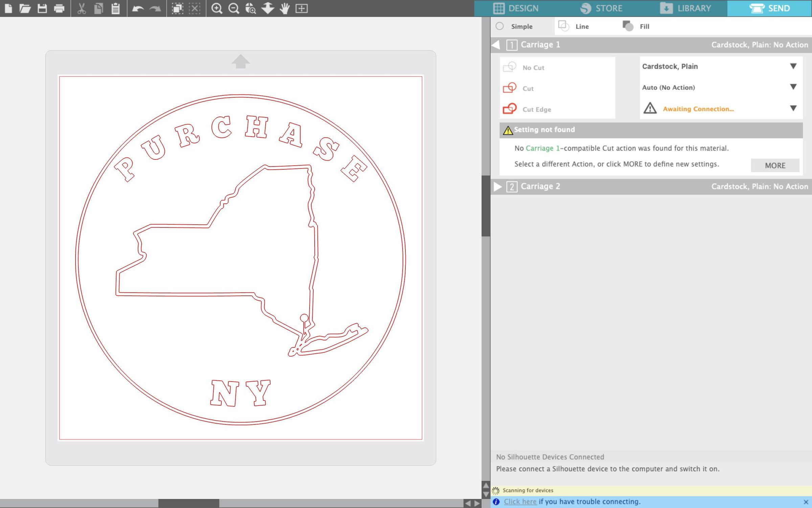The width and height of the screenshot is (812, 508).
Task: Open the Auto (No Action) dropdown
Action: [x=721, y=87]
